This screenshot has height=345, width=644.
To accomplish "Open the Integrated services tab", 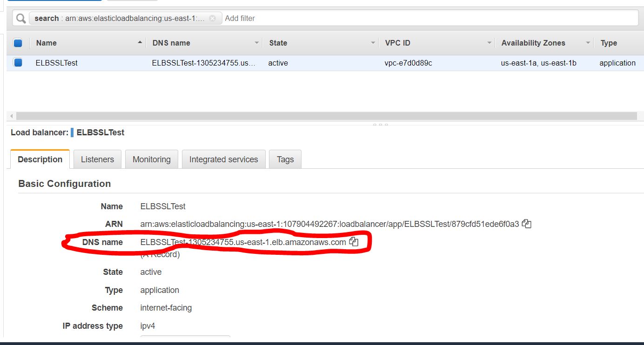I will coord(223,159).
